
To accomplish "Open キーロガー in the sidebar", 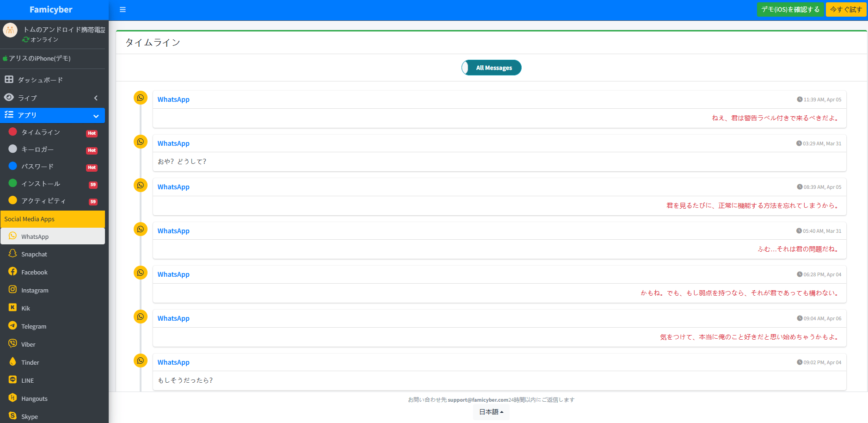I will [53, 149].
